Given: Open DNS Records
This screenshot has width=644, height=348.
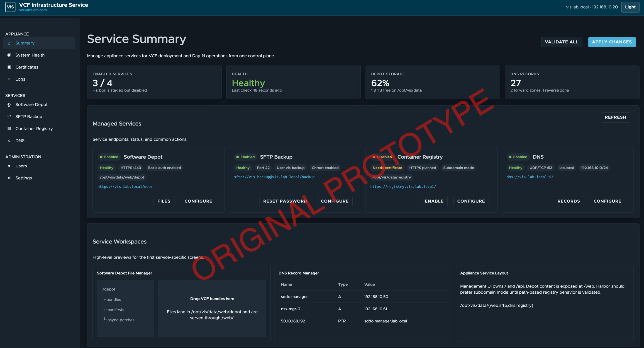Looking at the screenshot, I should [569, 201].
